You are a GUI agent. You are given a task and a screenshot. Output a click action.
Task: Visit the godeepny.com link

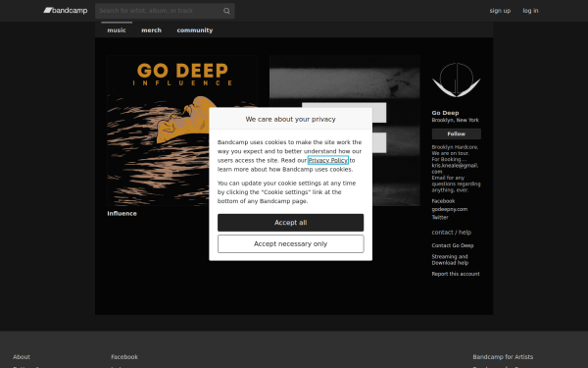450,209
